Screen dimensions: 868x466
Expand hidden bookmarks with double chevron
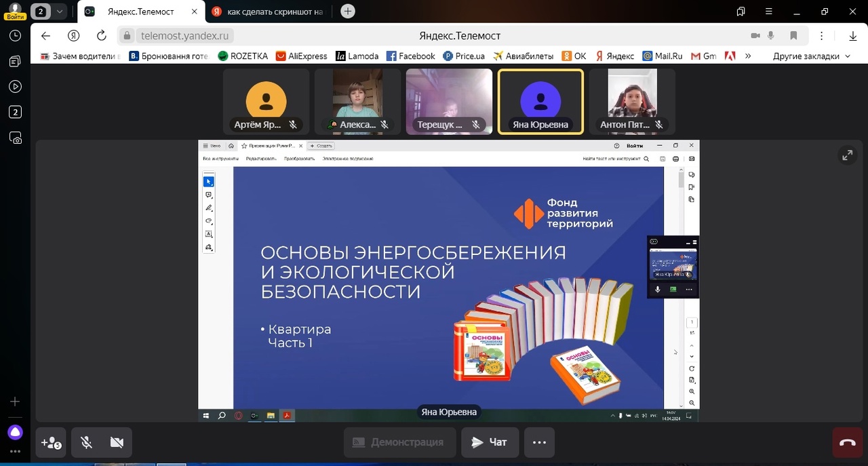tap(748, 56)
